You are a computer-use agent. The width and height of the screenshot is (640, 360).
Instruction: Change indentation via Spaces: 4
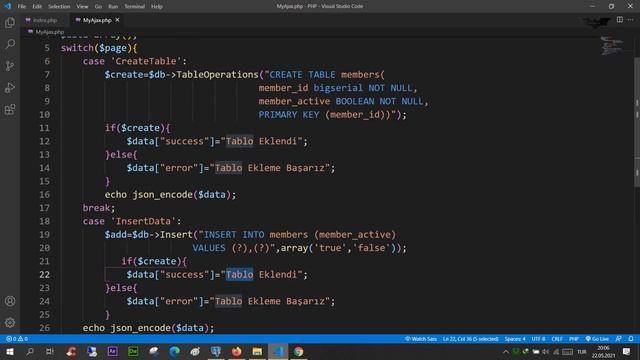[515, 339]
